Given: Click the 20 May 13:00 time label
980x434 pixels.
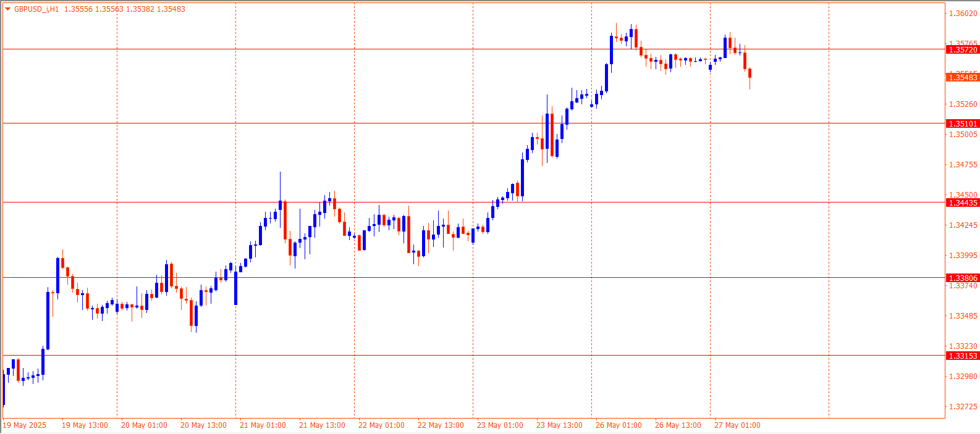Looking at the screenshot, I should point(203,425).
